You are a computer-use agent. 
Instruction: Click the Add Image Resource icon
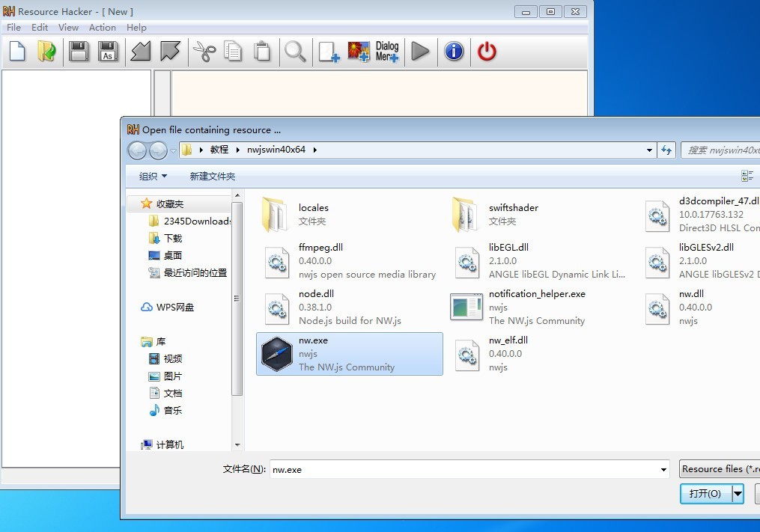359,52
